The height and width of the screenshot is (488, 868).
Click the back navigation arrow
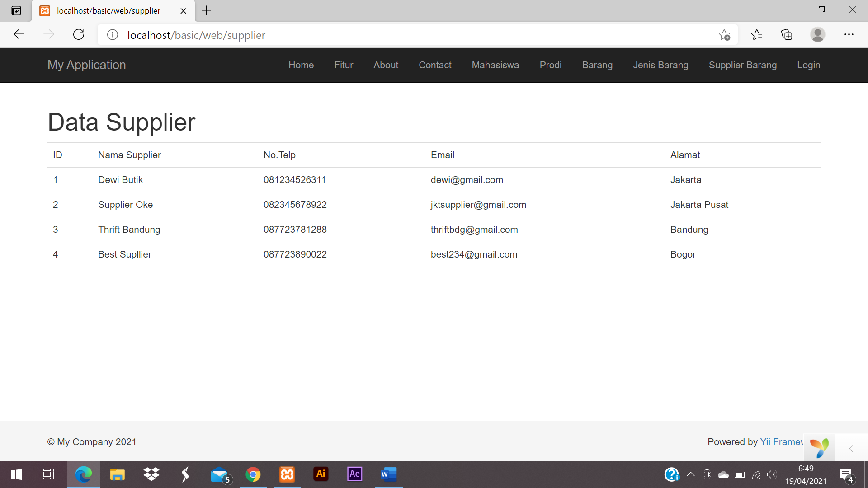(x=19, y=35)
